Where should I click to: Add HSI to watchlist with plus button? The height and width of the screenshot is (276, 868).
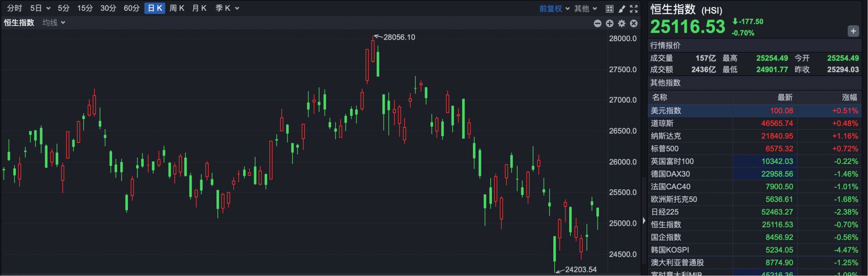click(853, 31)
